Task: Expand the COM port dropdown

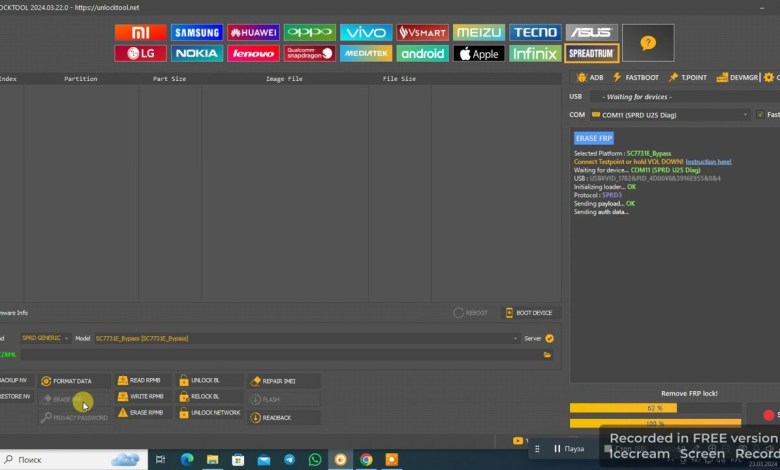Action: [745, 115]
